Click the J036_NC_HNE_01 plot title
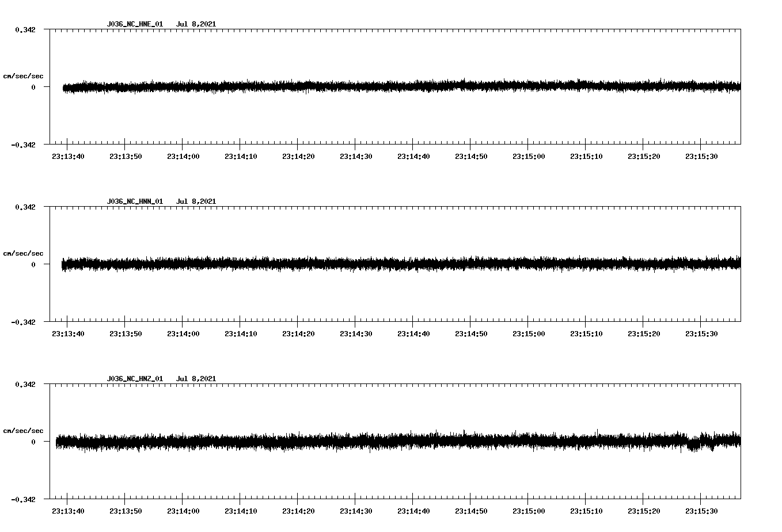782x532 pixels. click(135, 24)
